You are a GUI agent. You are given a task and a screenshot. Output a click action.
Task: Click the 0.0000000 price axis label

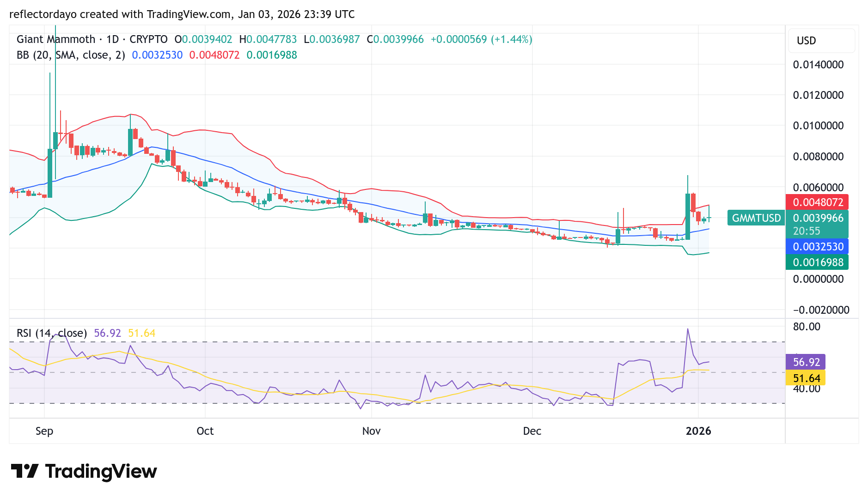click(x=818, y=279)
